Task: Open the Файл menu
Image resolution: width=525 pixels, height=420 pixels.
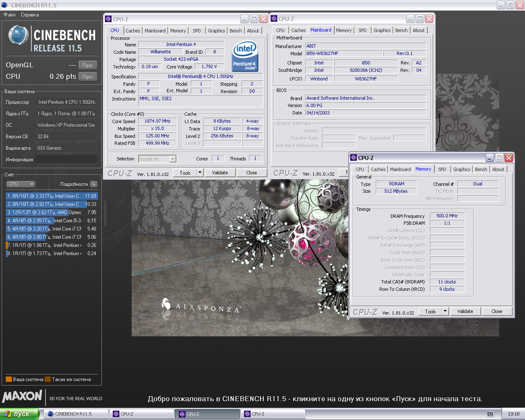Action: point(9,15)
